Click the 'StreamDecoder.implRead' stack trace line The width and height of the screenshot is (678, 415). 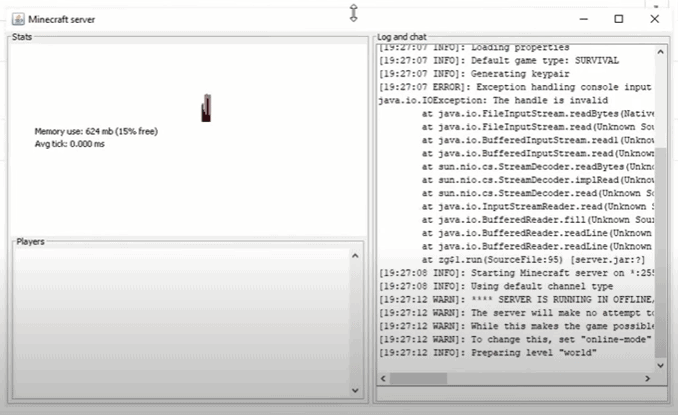pos(537,180)
